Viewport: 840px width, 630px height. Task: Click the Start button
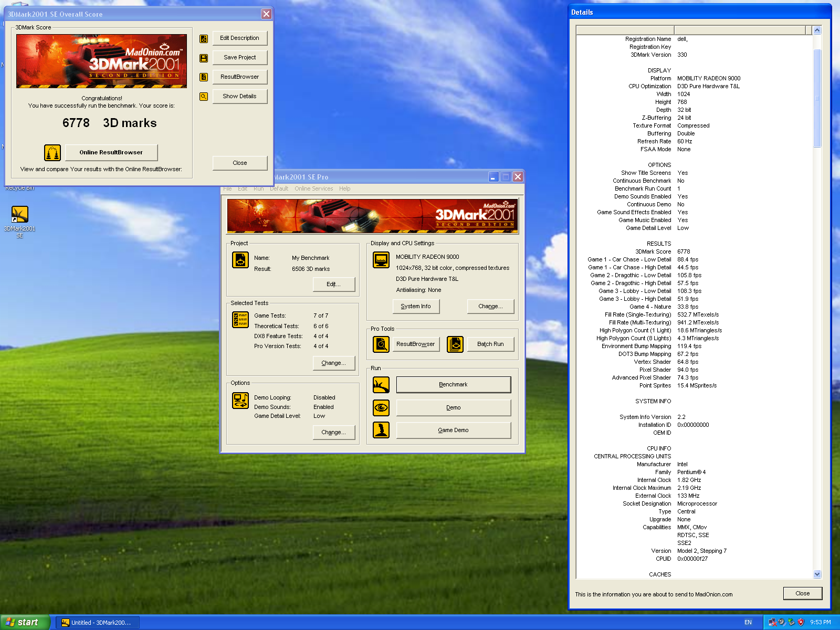25,622
